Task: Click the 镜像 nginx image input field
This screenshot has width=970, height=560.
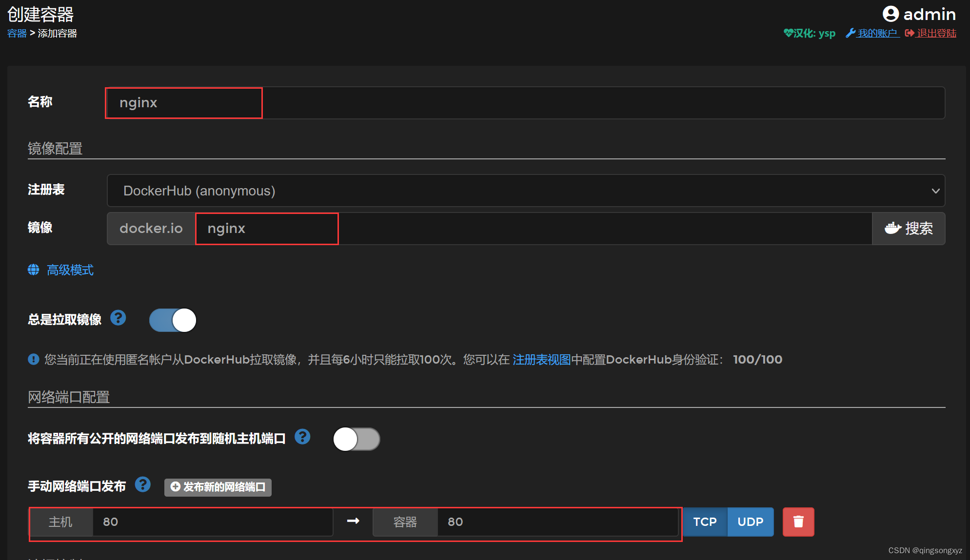Action: click(x=534, y=229)
